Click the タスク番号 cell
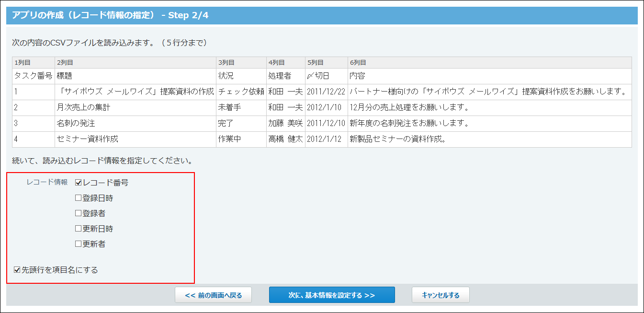Screen dimensions: 644x313 34,76
